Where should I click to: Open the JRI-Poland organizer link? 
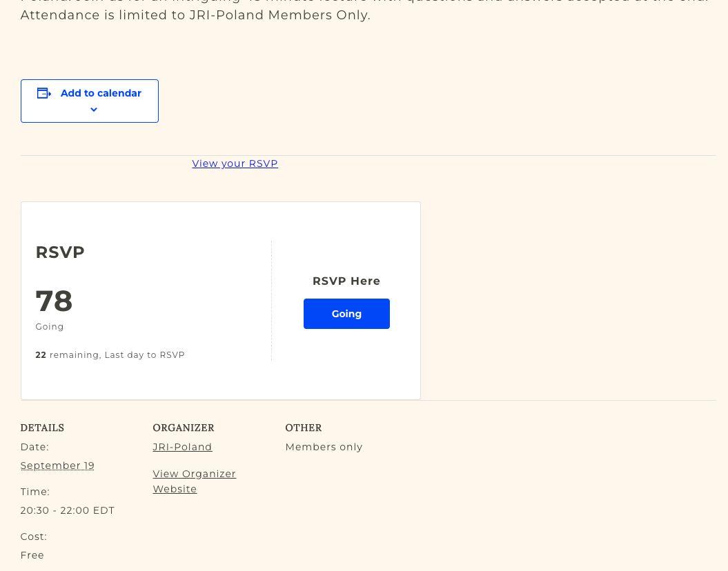pyautogui.click(x=182, y=447)
